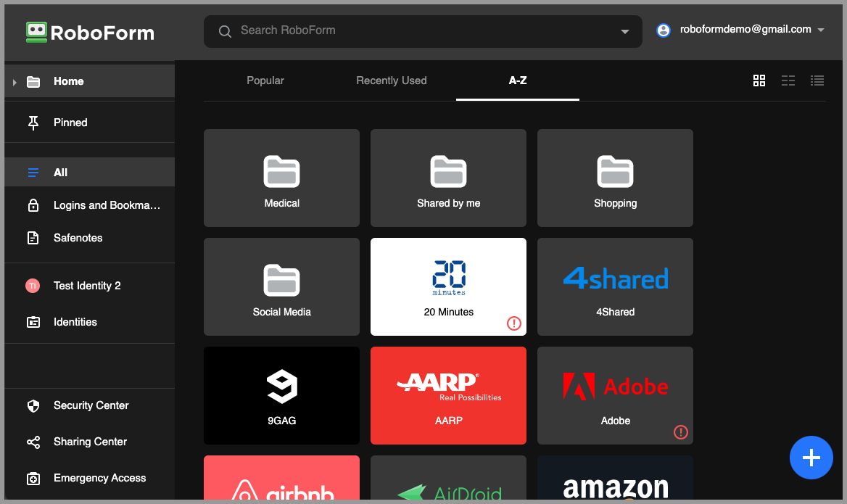This screenshot has width=847, height=504.
Task: Click the Test Identity 2 avatar
Action: tap(33, 286)
